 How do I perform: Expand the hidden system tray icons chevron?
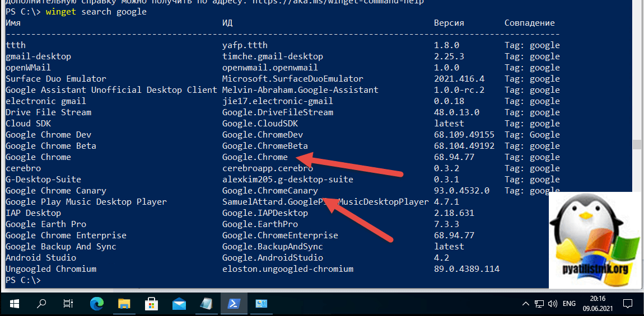pos(525,304)
